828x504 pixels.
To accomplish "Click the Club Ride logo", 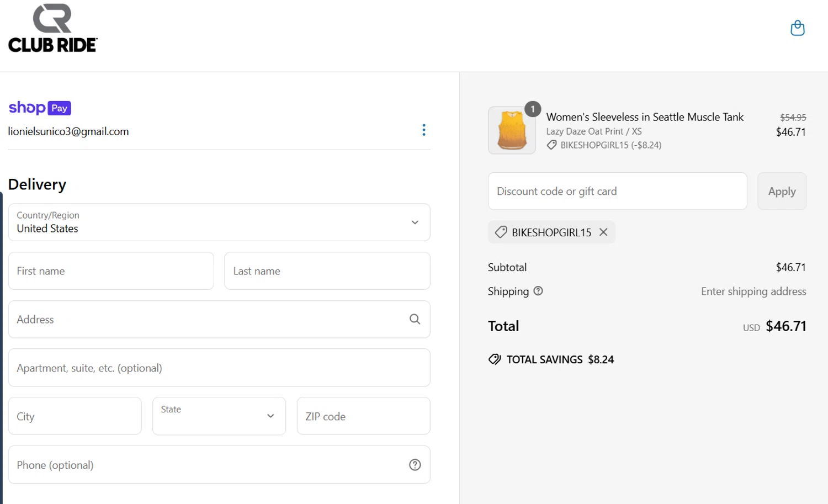I will (53, 28).
